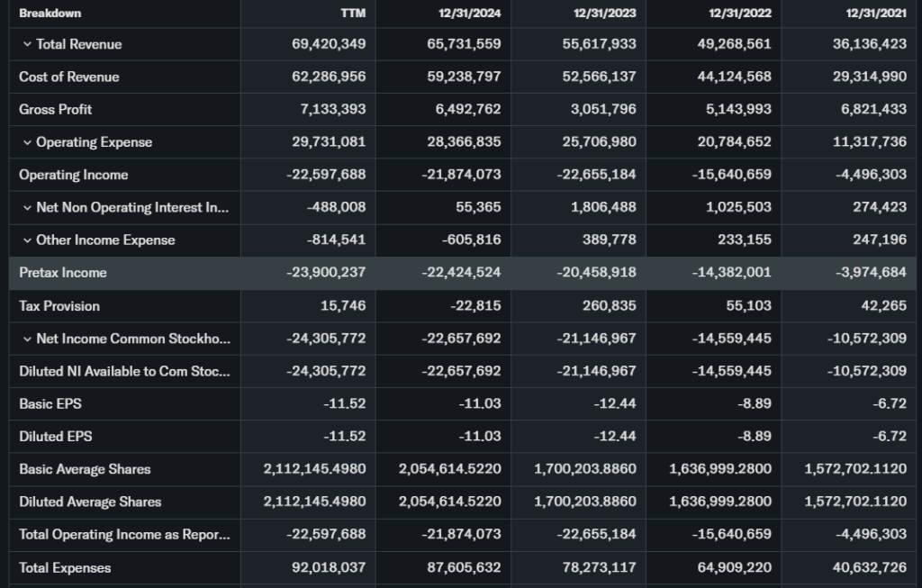Click the Tax Provision row label
The width and height of the screenshot is (922, 588).
pos(59,306)
